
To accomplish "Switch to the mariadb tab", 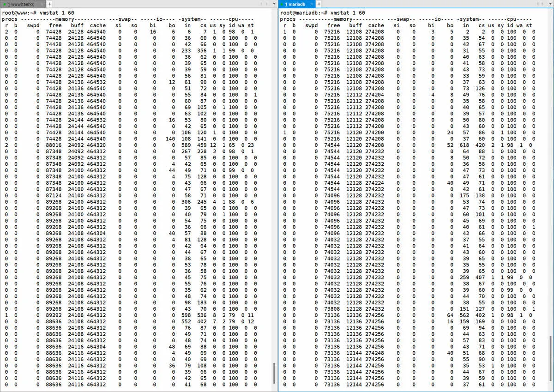I will pos(295,4).
